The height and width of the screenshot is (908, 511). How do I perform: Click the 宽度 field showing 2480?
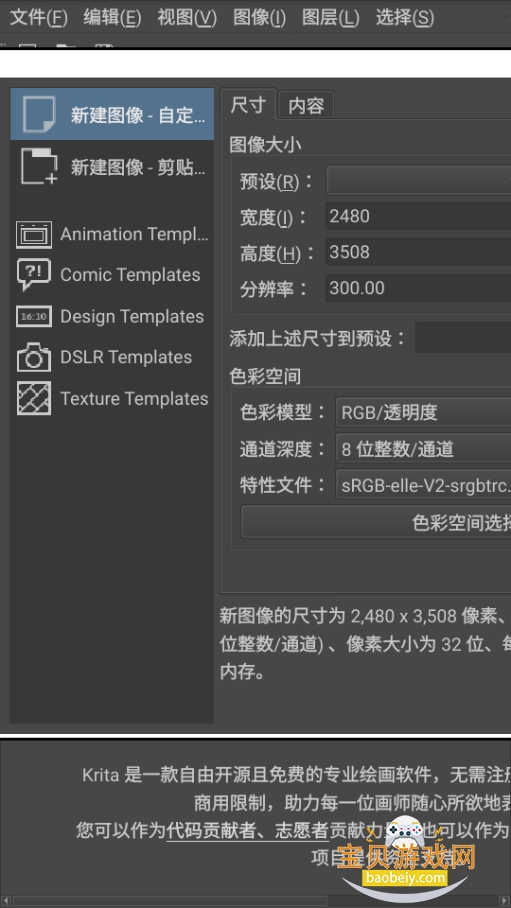[x=418, y=217]
